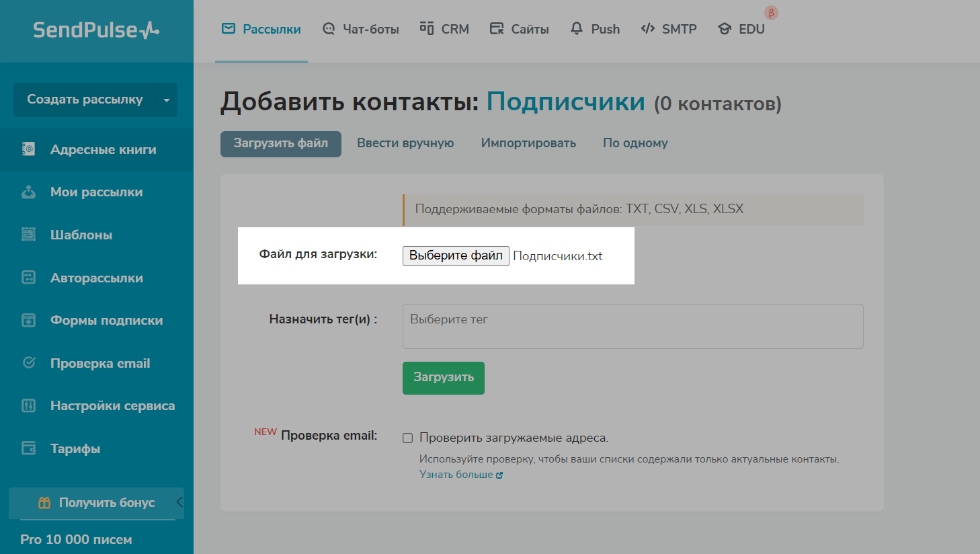
Task: Open the Выберите тег tag selector
Action: pyautogui.click(x=632, y=326)
